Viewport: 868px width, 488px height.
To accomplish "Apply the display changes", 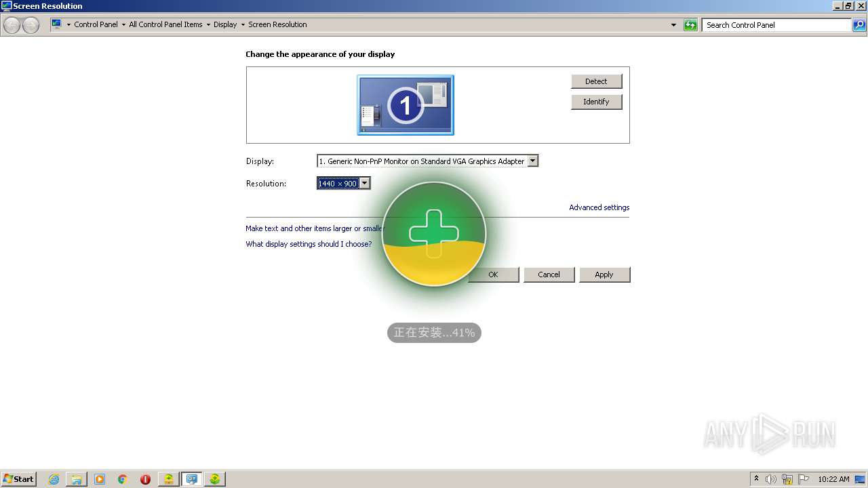I will click(604, 274).
